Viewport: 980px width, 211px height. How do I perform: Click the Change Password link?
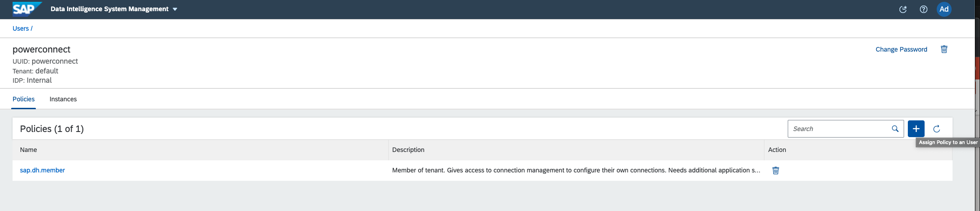point(901,49)
